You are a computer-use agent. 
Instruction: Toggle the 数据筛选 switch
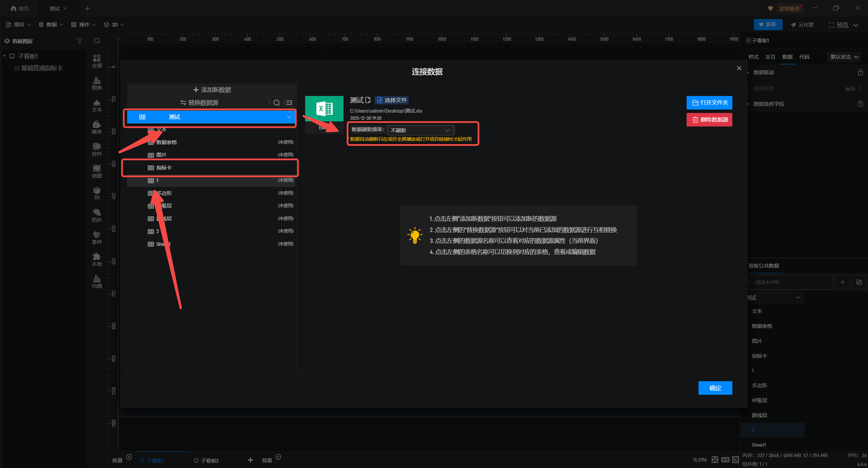(850, 89)
